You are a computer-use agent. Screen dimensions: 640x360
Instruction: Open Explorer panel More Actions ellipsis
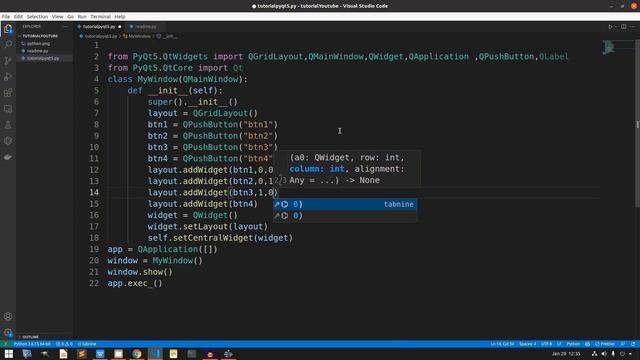coord(65,27)
